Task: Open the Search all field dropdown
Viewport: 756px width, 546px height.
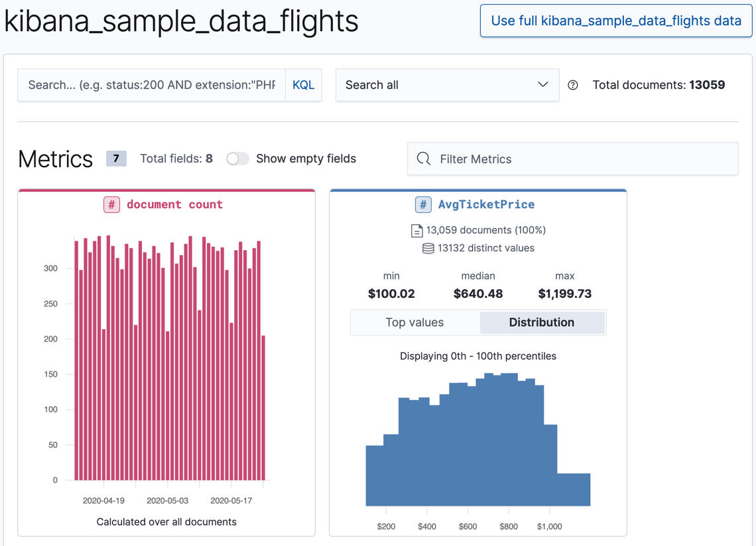Action: pyautogui.click(x=447, y=85)
